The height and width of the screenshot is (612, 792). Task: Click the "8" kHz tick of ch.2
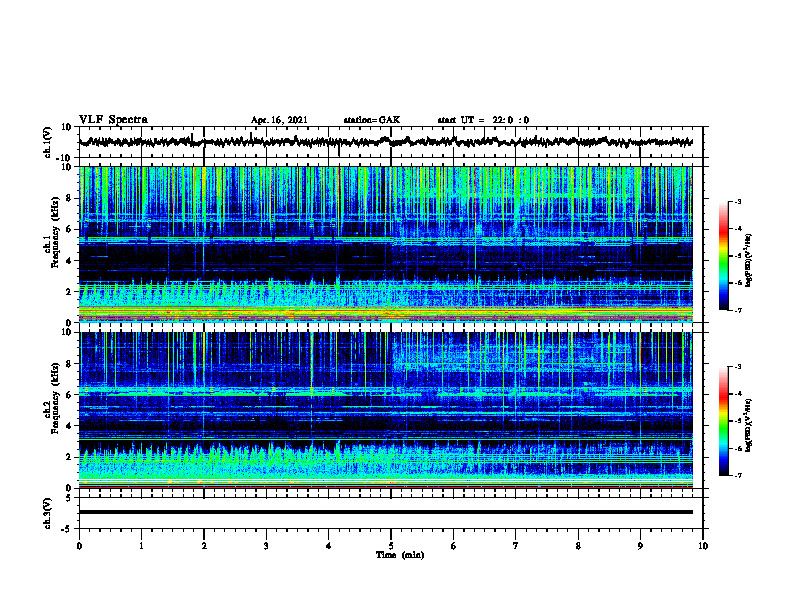pyautogui.click(x=69, y=364)
